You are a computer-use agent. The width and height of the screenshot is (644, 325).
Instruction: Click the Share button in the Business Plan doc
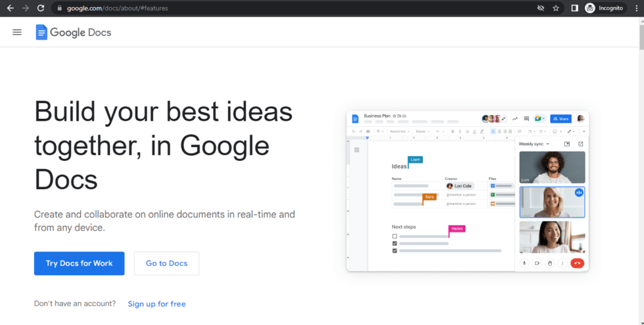tap(560, 119)
